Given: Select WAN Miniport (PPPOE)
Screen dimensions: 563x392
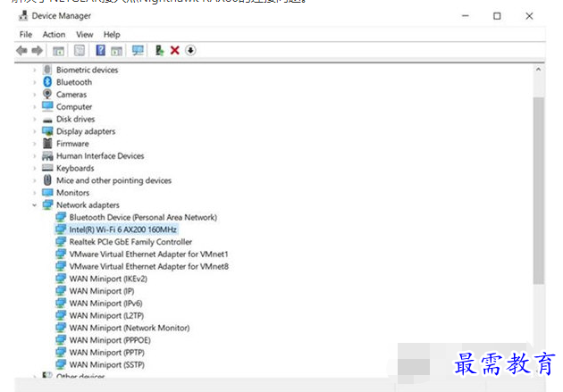Looking at the screenshot, I should 110,340.
